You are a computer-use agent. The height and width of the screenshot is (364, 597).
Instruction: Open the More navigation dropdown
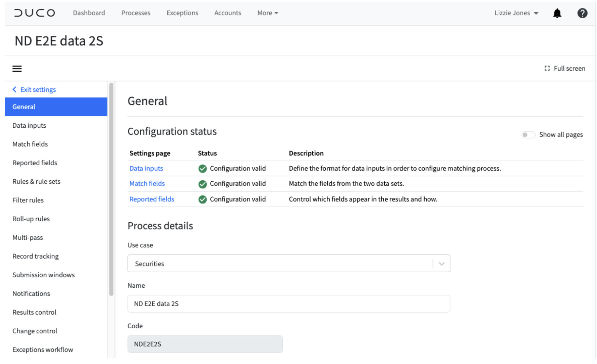pos(267,13)
